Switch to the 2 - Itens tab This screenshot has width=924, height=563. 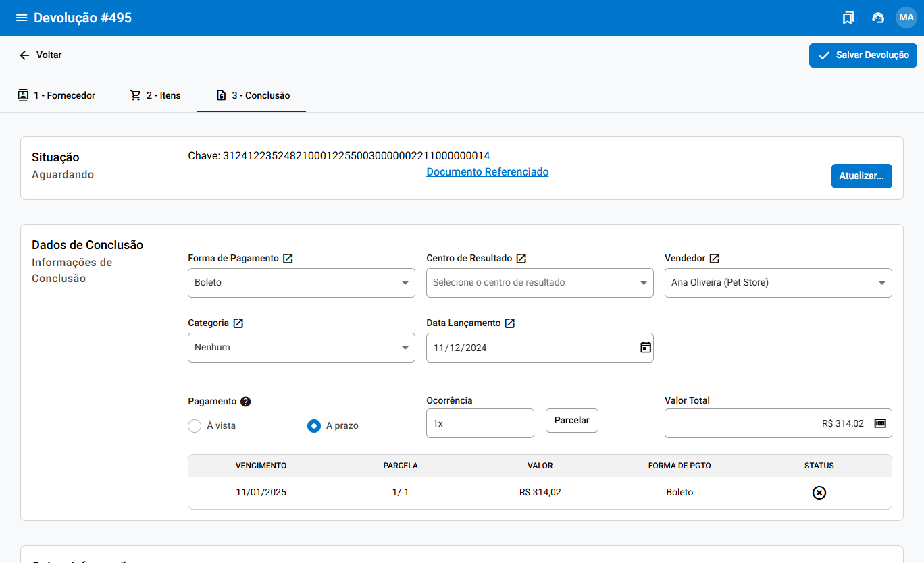[x=155, y=95]
